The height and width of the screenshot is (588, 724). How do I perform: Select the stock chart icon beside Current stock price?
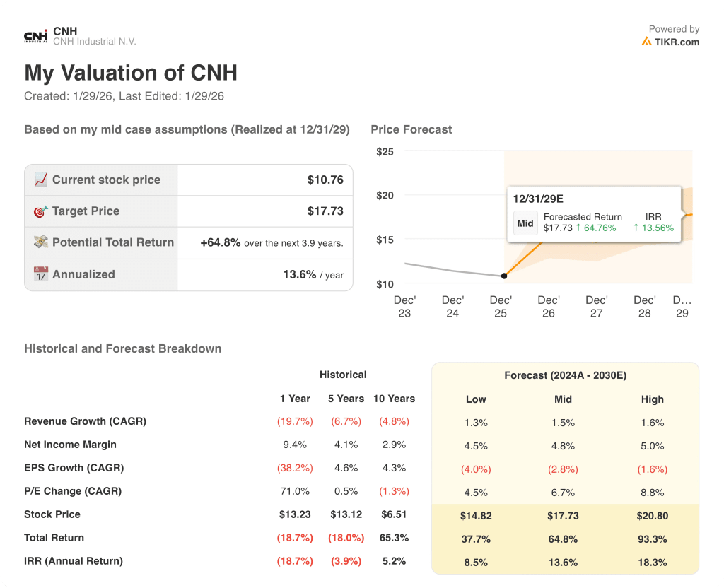tap(42, 180)
